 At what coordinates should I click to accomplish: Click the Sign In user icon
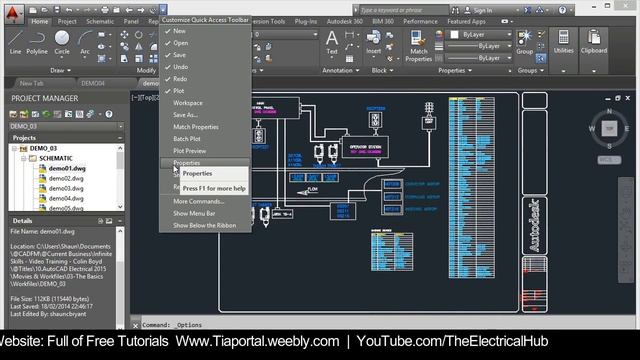point(468,10)
